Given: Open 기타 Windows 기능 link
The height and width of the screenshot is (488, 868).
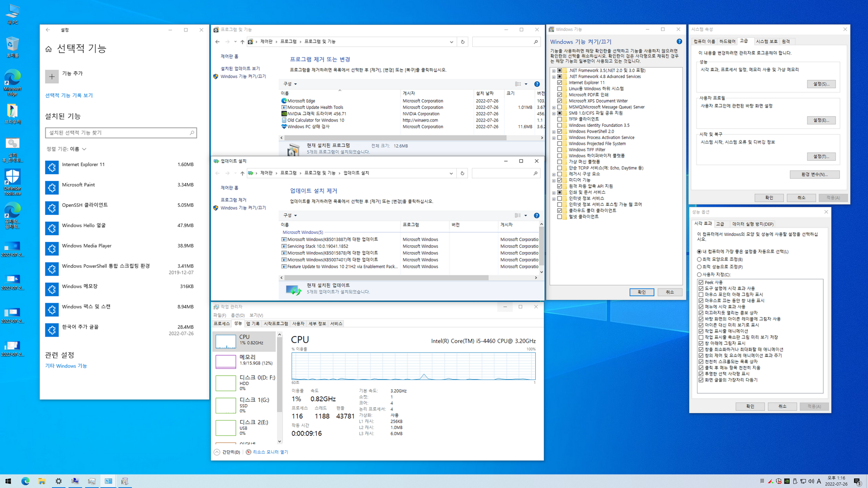Looking at the screenshot, I should (x=66, y=366).
